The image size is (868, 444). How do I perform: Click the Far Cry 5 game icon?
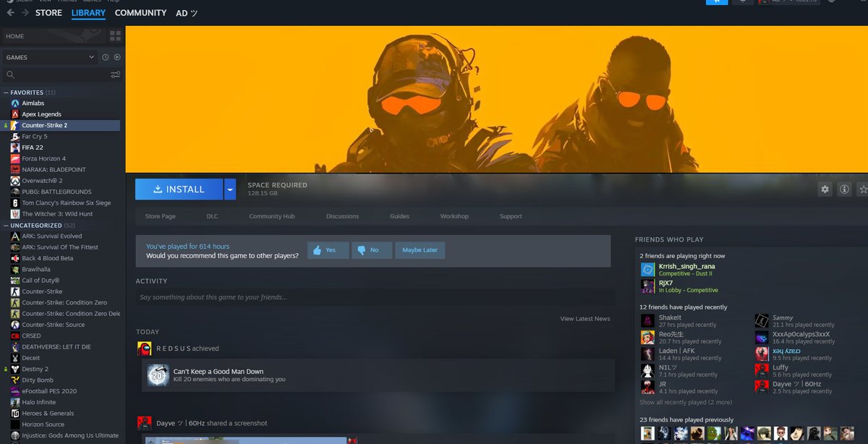tap(15, 137)
